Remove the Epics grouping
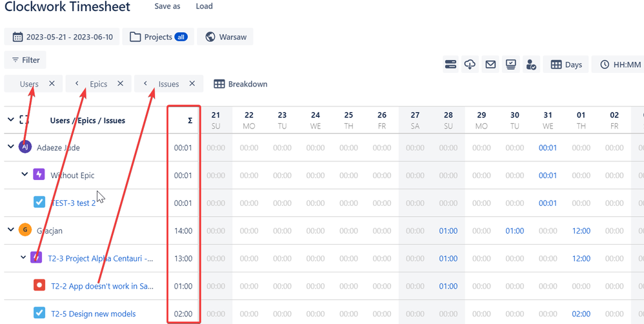This screenshot has width=644, height=324. click(x=120, y=83)
